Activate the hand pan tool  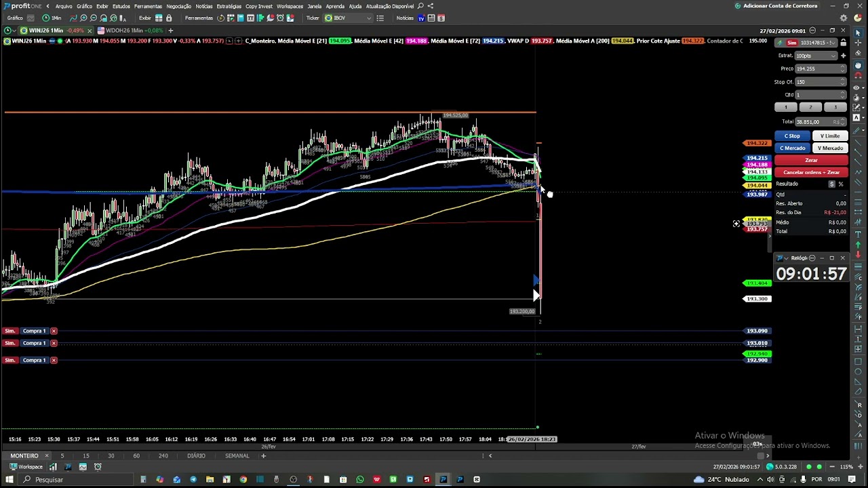tap(858, 65)
